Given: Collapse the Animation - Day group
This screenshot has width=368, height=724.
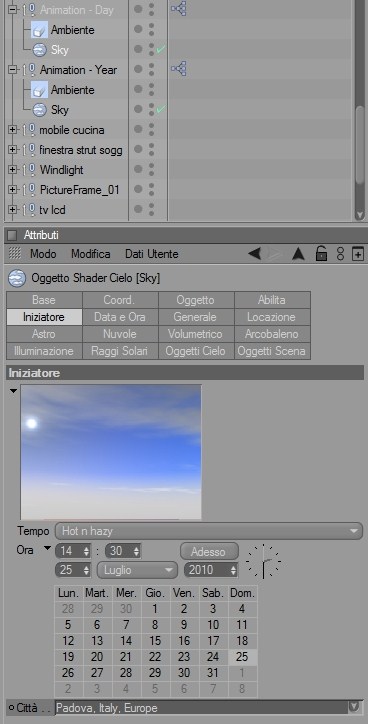Looking at the screenshot, I should click(x=12, y=9).
